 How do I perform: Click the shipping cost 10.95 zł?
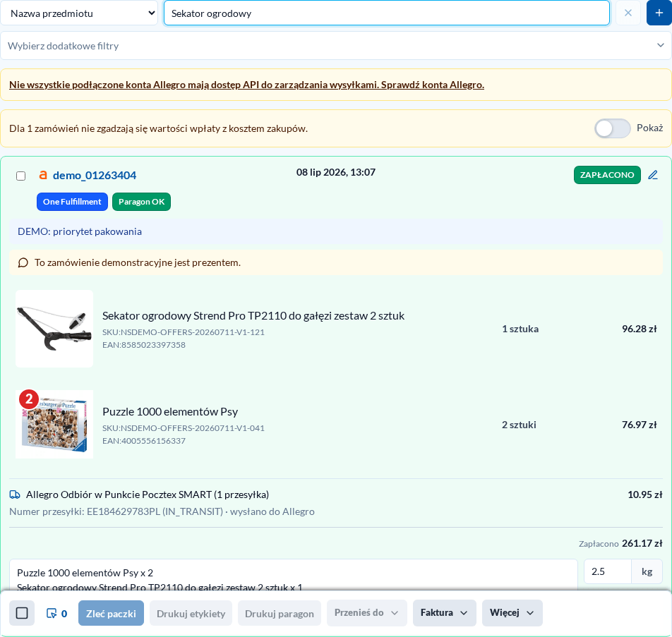point(645,495)
